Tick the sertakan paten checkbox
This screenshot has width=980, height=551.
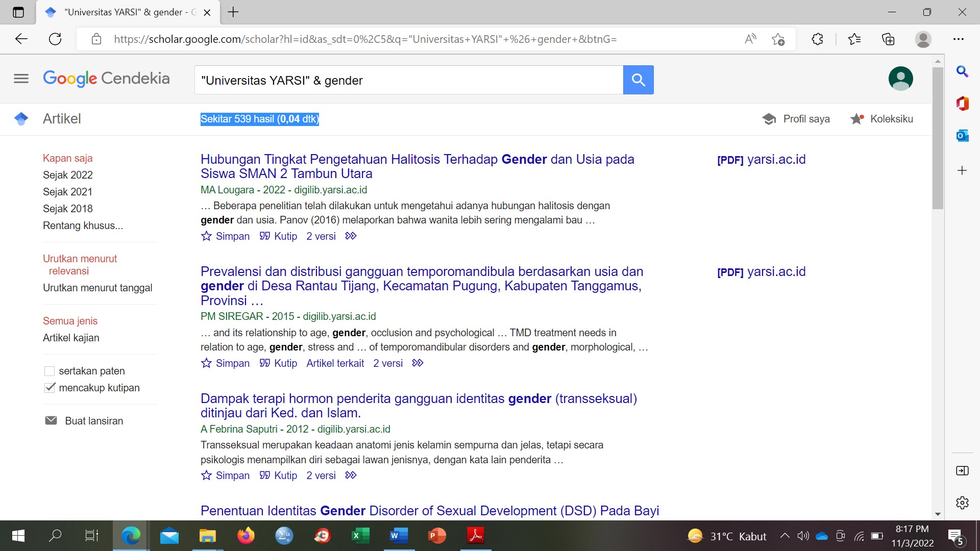(50, 371)
